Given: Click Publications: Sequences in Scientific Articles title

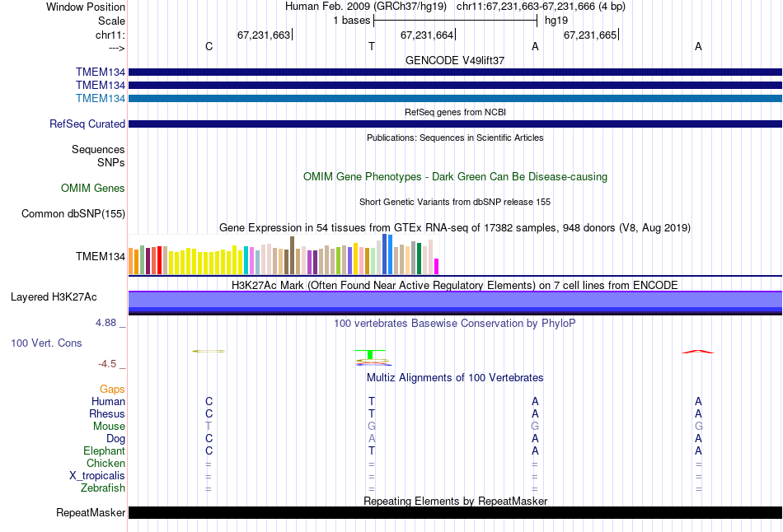Looking at the screenshot, I should [x=455, y=138].
